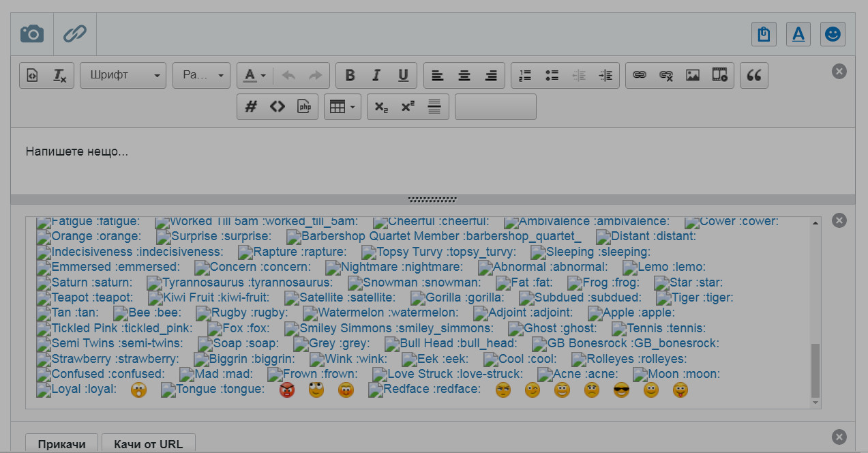Viewport: 868px width, 453px height.
Task: Click the smiley list scrollbar up arrow
Action: [x=815, y=223]
